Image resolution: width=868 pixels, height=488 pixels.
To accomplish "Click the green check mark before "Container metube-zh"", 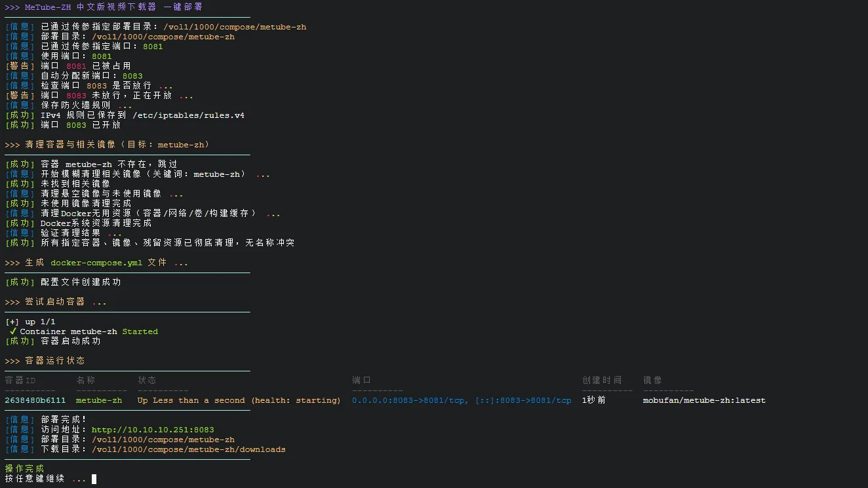I will click(13, 331).
